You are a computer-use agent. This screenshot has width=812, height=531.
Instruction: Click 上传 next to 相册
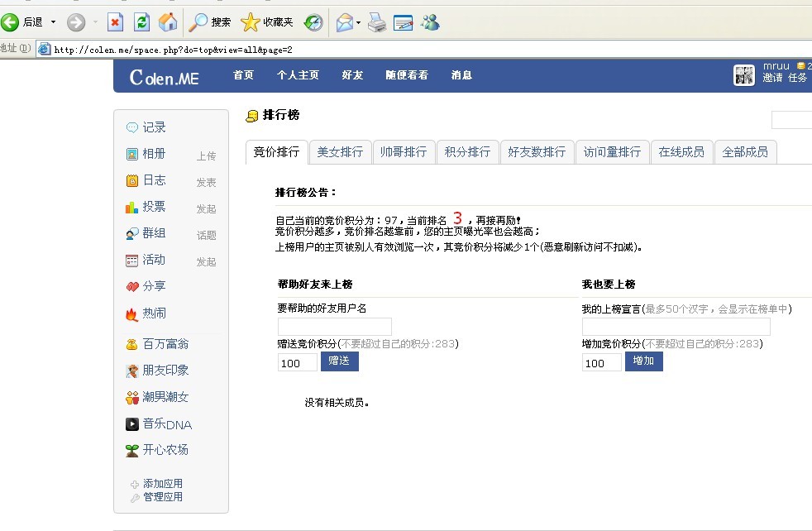click(x=206, y=156)
